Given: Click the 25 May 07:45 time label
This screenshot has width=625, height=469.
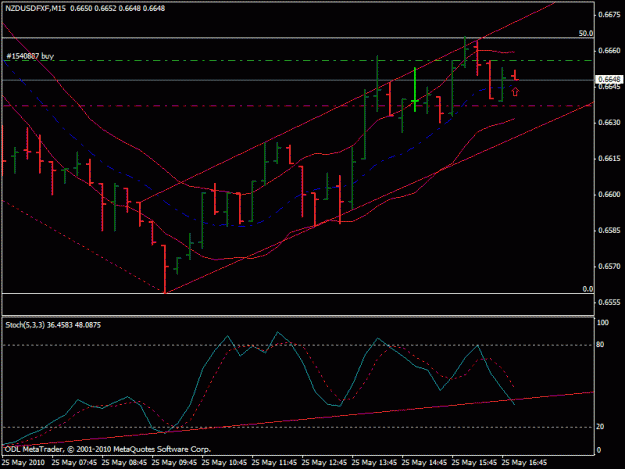Looking at the screenshot, I should [75, 463].
